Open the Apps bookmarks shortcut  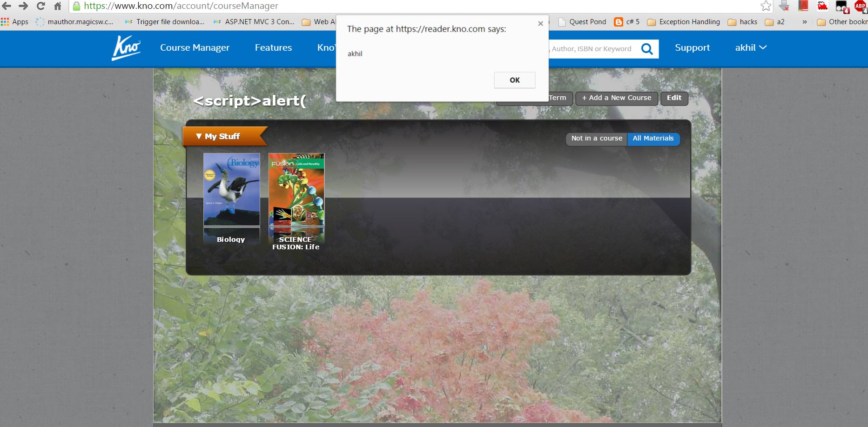(14, 22)
